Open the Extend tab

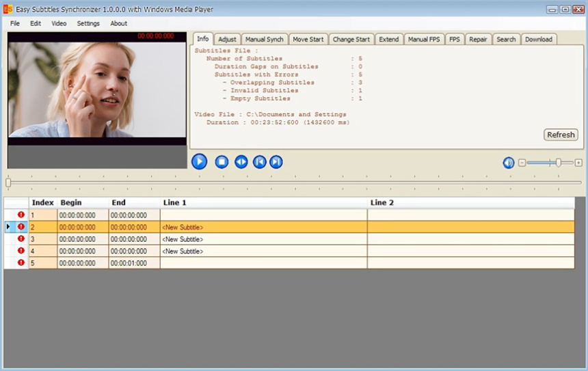click(x=389, y=40)
